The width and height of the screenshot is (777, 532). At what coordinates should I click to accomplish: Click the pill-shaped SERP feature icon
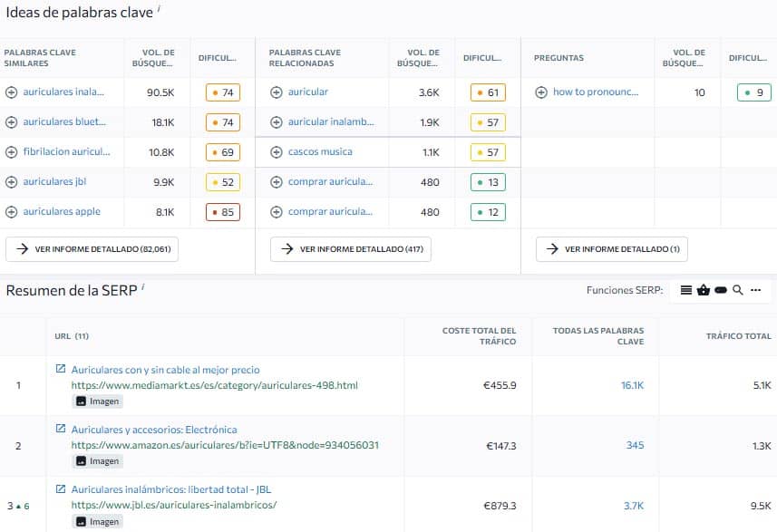coord(721,290)
